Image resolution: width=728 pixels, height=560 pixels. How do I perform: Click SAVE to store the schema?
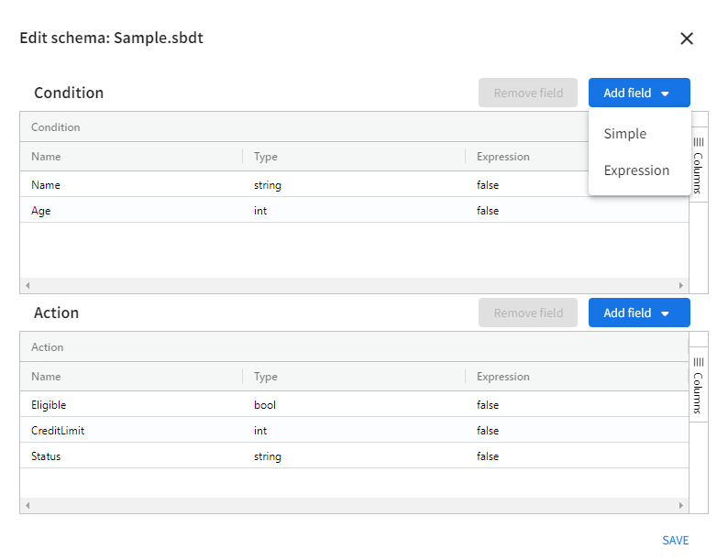pos(675,540)
